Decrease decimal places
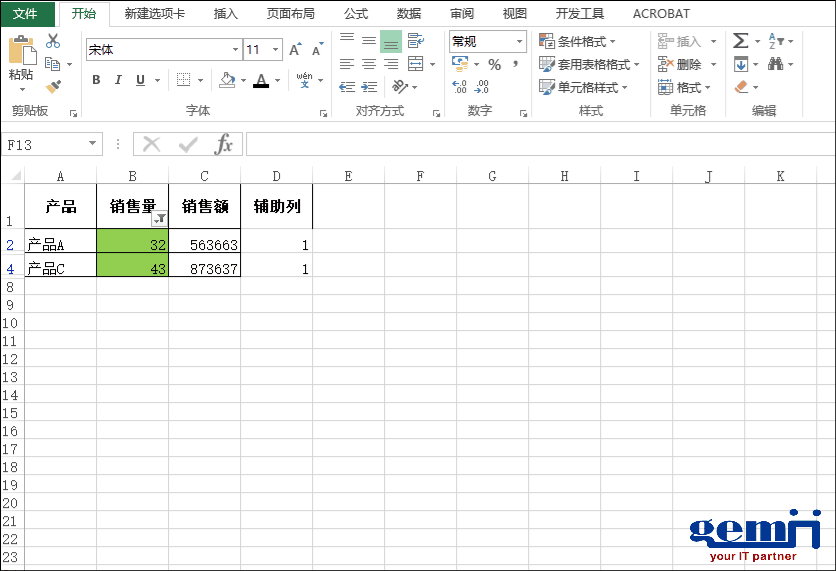This screenshot has width=836, height=571. pos(481,86)
